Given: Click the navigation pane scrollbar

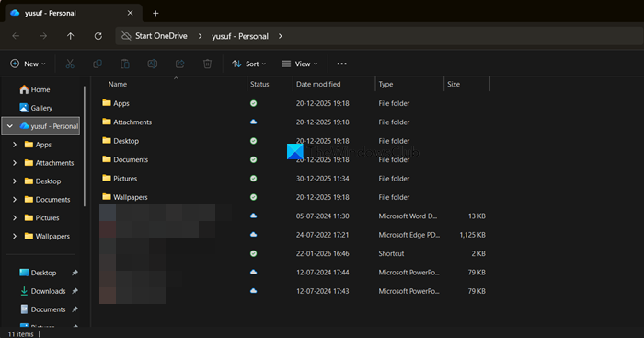Looking at the screenshot, I should click(x=85, y=146).
